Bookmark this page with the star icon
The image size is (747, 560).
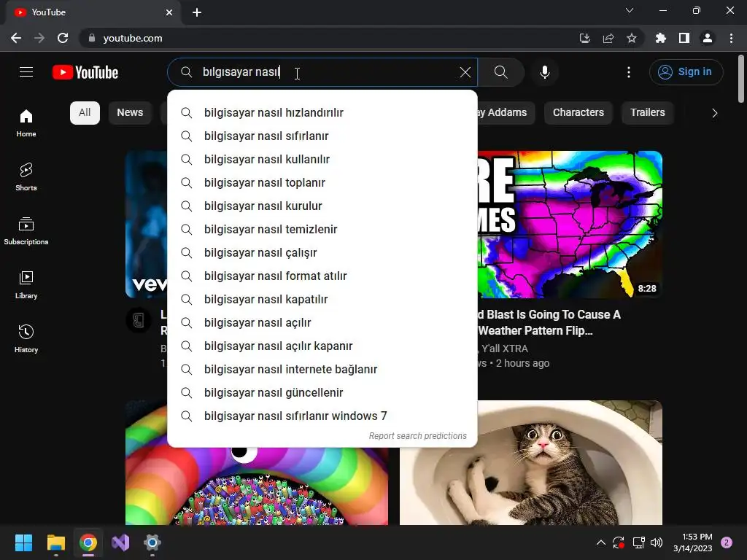pos(632,38)
